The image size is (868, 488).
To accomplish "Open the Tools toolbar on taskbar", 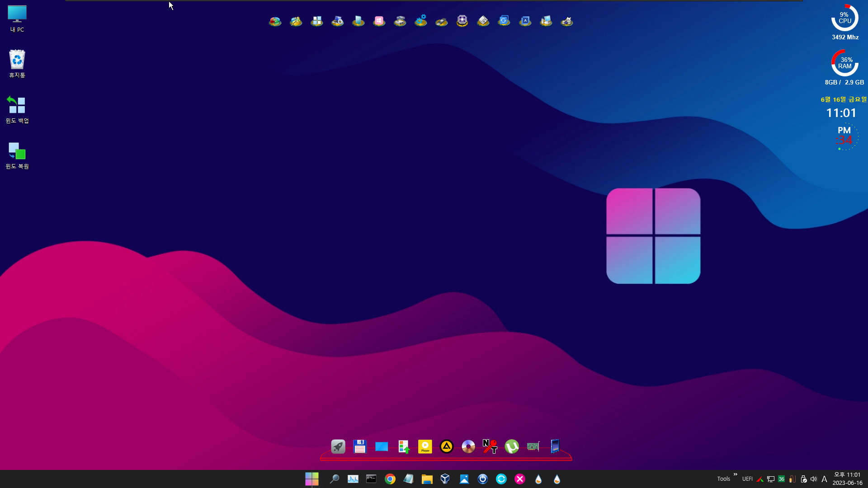I will coord(723,479).
